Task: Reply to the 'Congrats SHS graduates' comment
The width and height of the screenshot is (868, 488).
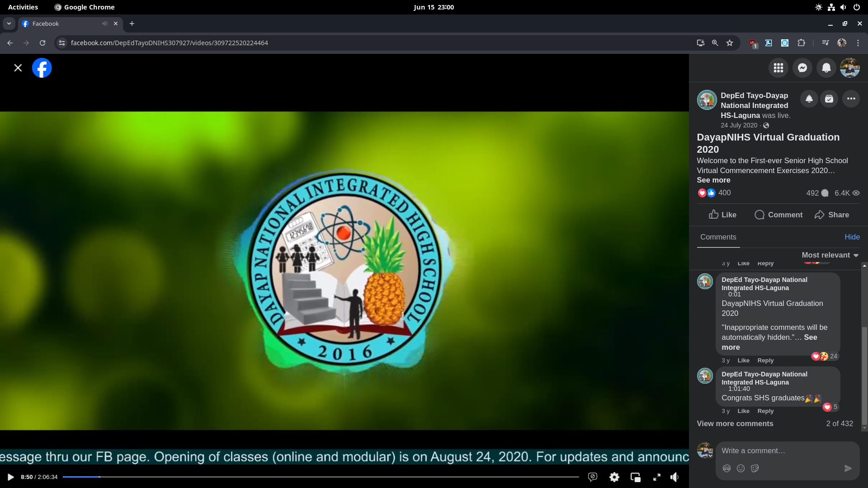Action: (765, 411)
